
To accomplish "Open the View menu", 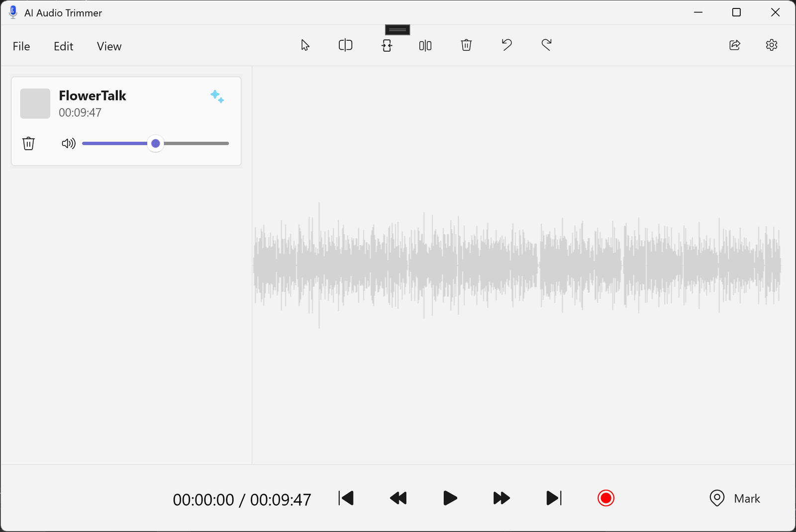I will [x=109, y=46].
